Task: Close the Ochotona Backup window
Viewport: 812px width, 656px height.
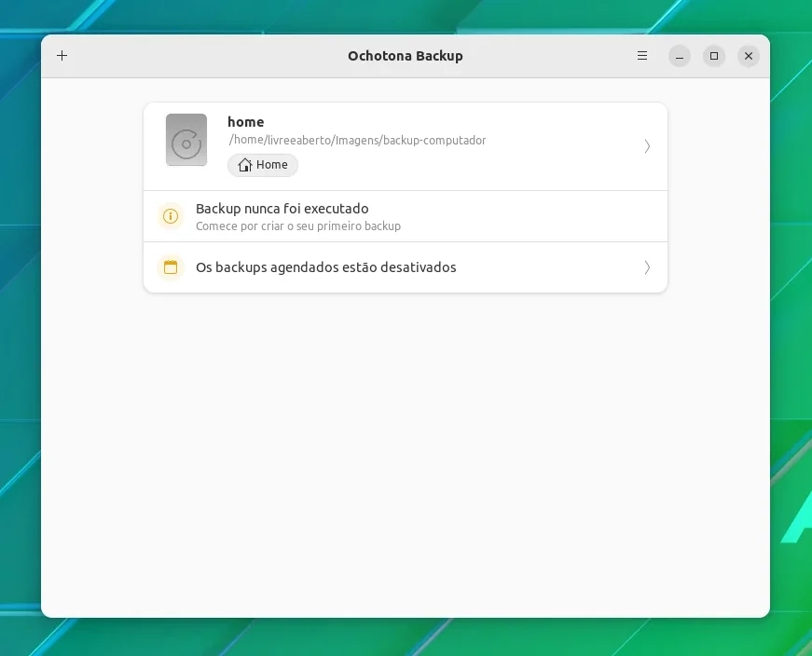Action: click(x=749, y=56)
